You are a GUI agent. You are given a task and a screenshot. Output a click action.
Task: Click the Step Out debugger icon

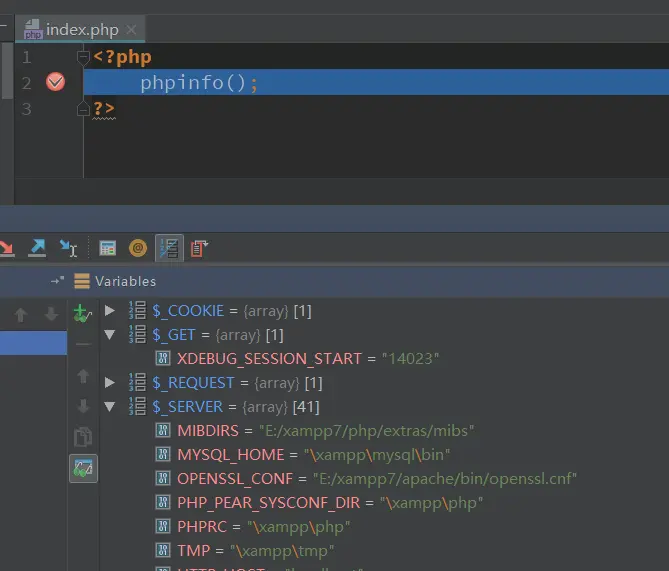37,248
